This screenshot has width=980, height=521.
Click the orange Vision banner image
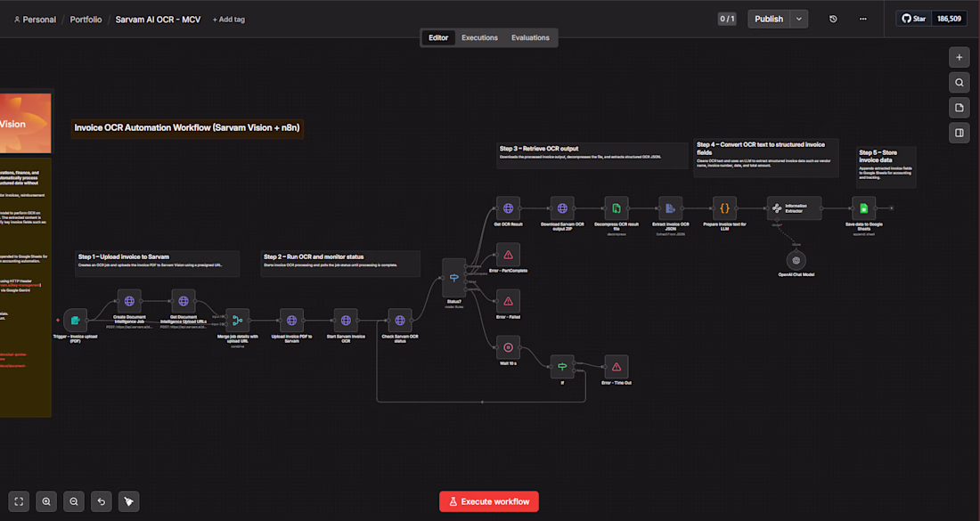[x=26, y=123]
